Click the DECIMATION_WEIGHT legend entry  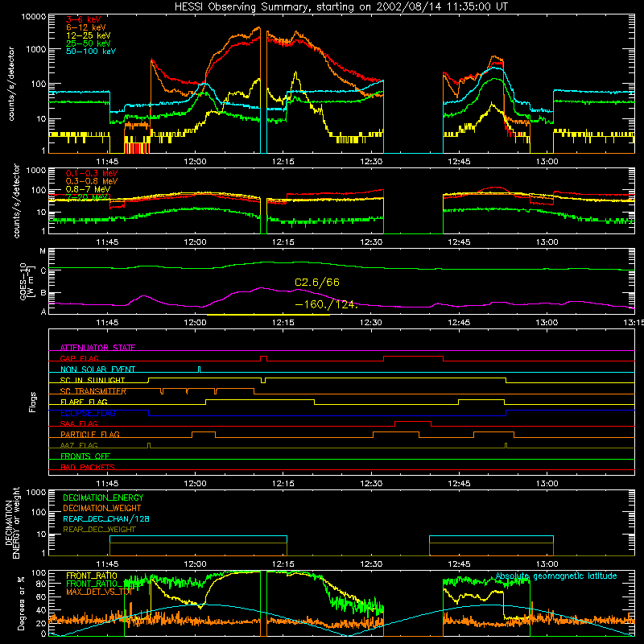pyautogui.click(x=102, y=508)
